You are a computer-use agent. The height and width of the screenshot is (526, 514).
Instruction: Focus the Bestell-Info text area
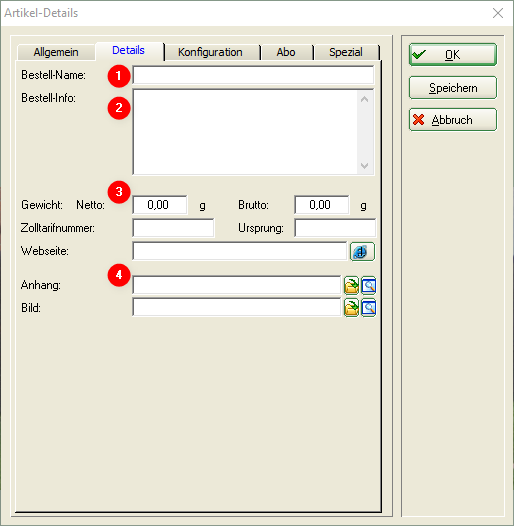click(x=245, y=132)
